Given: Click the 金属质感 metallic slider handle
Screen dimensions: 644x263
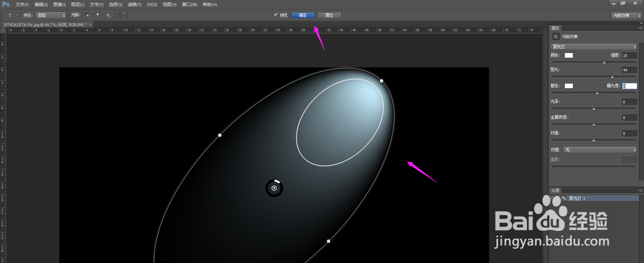Looking at the screenshot, I should (594, 125).
